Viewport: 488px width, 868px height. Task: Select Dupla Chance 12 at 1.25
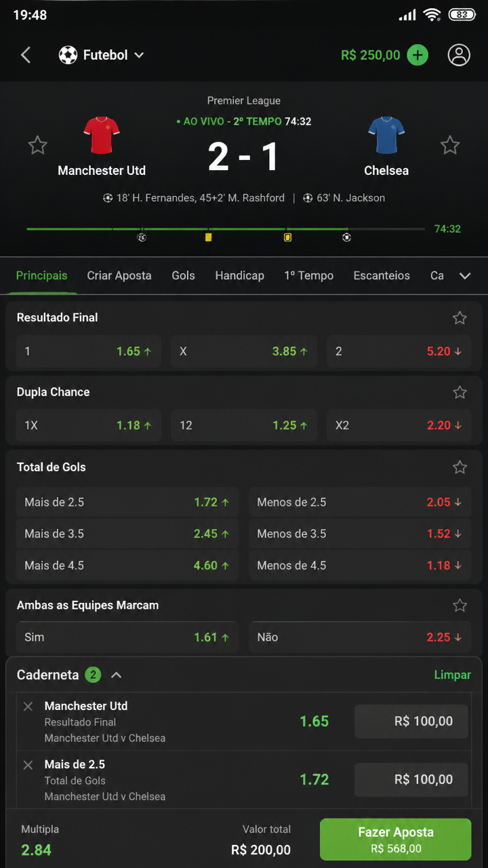[244, 425]
